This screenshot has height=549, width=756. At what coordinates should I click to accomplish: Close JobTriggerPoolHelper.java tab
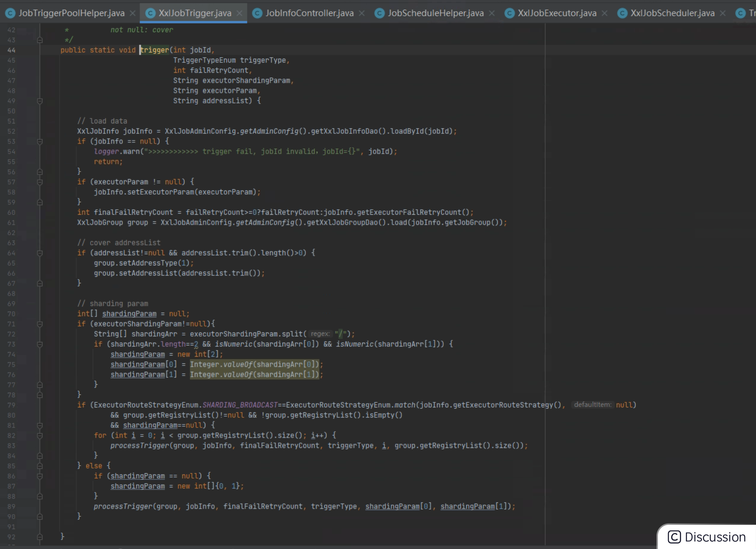coord(133,13)
